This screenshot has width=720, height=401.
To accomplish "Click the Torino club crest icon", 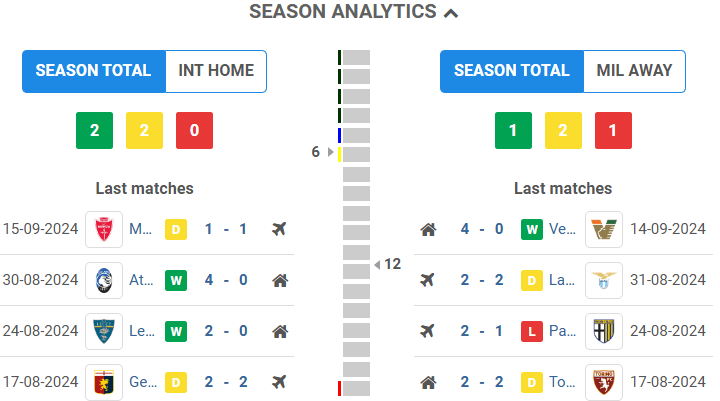I will pyautogui.click(x=604, y=381).
